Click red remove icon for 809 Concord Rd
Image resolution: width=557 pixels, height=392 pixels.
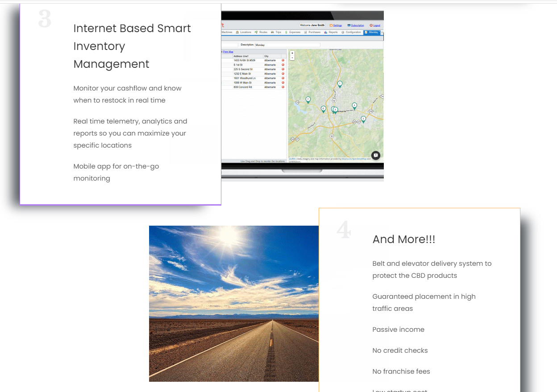283,87
